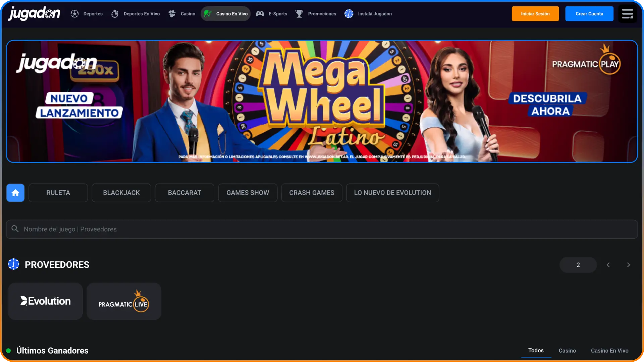Select the GAMES SHOW category
The image size is (644, 362).
248,193
